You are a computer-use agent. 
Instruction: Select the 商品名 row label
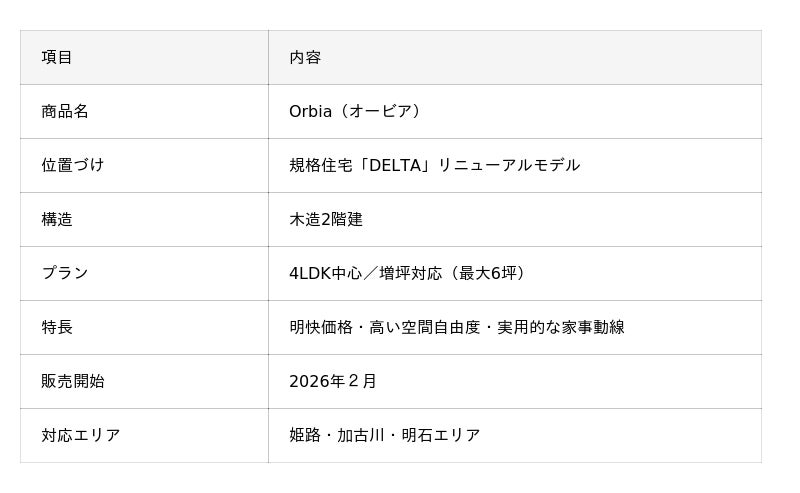coord(65,111)
